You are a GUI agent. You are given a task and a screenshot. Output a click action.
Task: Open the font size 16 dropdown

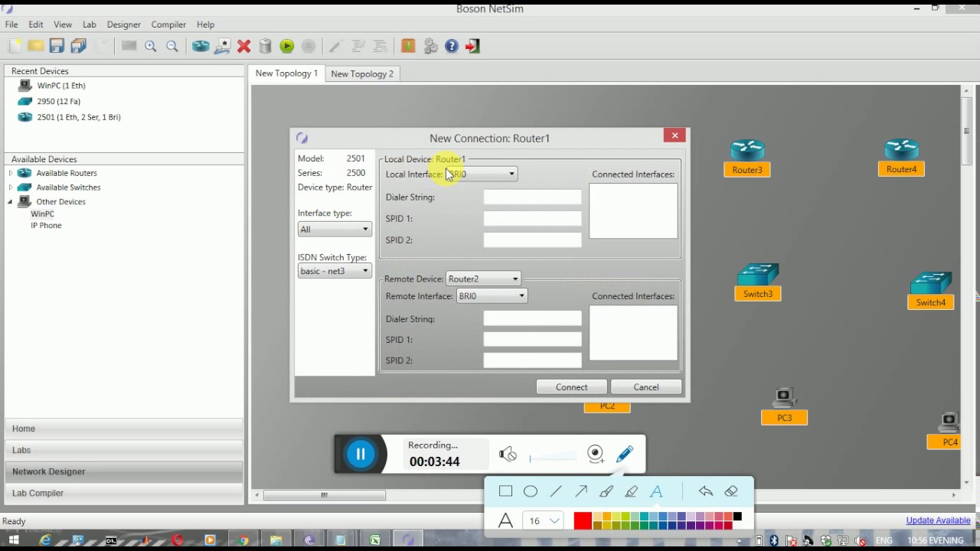tap(543, 521)
